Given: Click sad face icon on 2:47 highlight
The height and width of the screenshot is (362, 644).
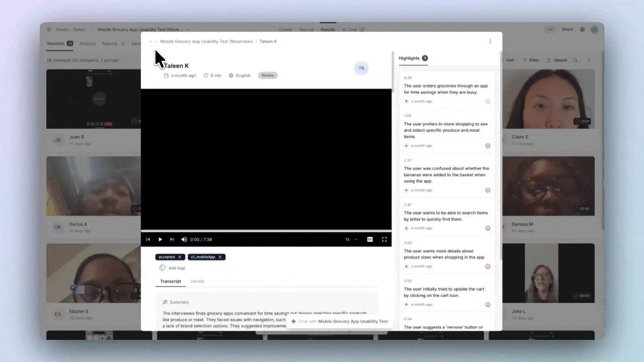Looking at the screenshot, I should point(488,228).
